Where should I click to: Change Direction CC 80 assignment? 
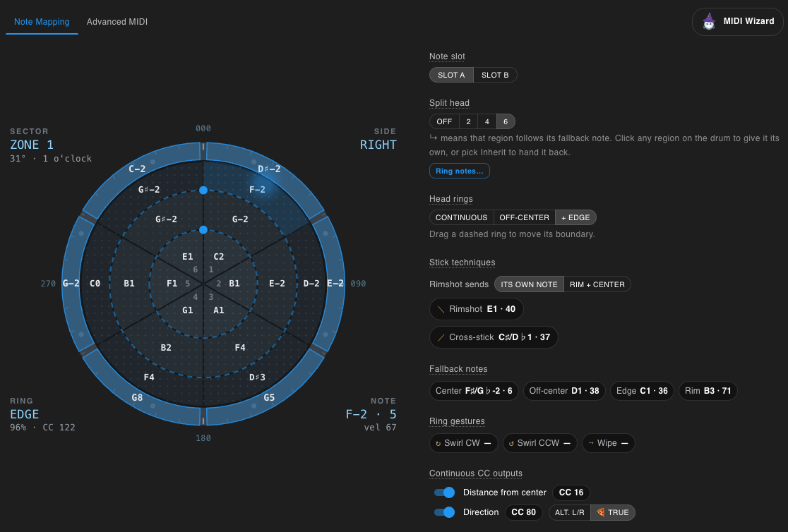point(524,512)
